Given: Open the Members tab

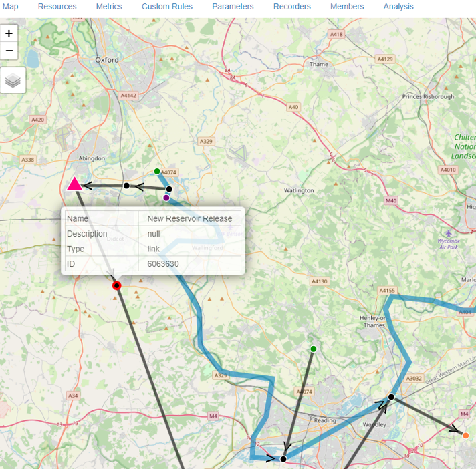Looking at the screenshot, I should coord(347,7).
